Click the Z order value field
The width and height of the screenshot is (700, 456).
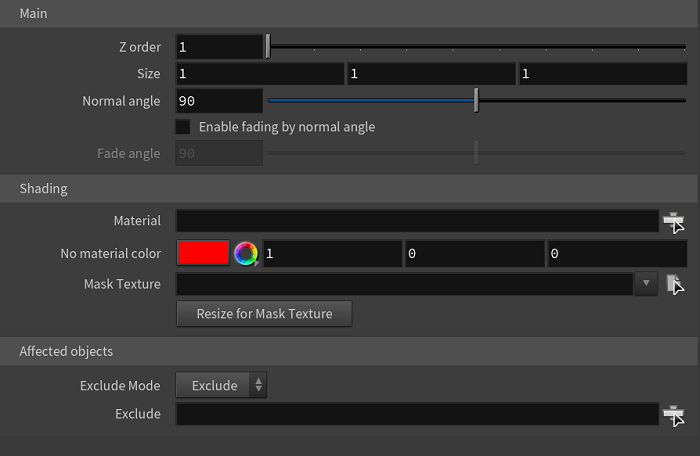pyautogui.click(x=219, y=47)
